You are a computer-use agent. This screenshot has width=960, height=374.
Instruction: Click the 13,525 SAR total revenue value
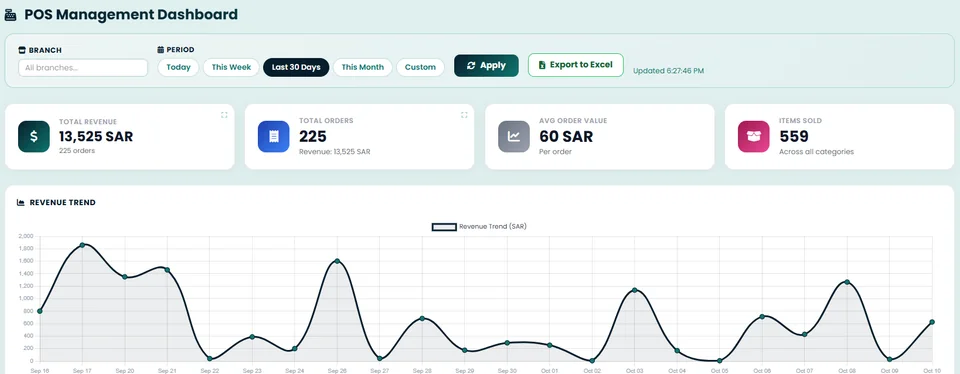[x=96, y=137]
